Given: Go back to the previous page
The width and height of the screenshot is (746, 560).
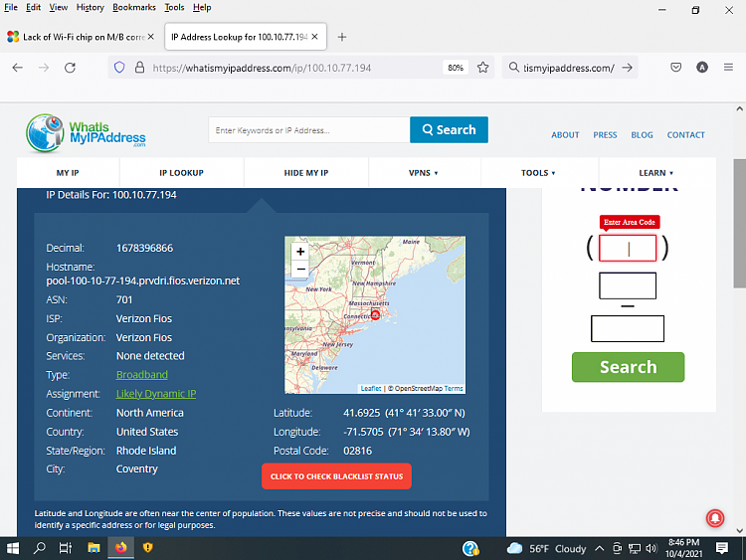Looking at the screenshot, I should [18, 68].
